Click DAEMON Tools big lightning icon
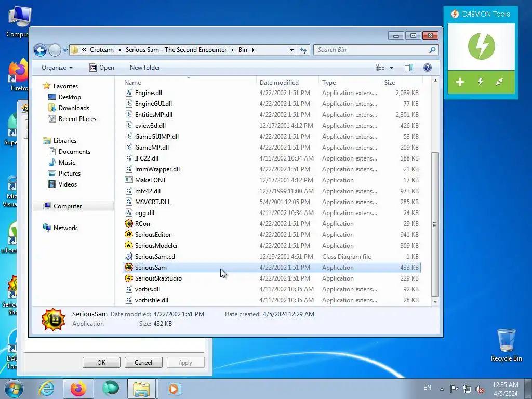 (x=481, y=46)
